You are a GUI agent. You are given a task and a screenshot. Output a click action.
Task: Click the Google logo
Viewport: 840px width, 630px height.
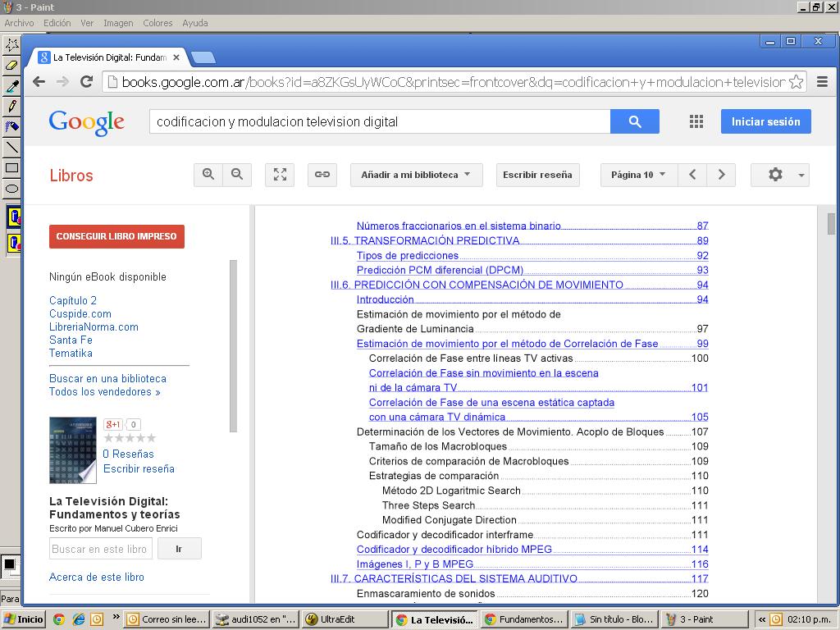(x=86, y=123)
